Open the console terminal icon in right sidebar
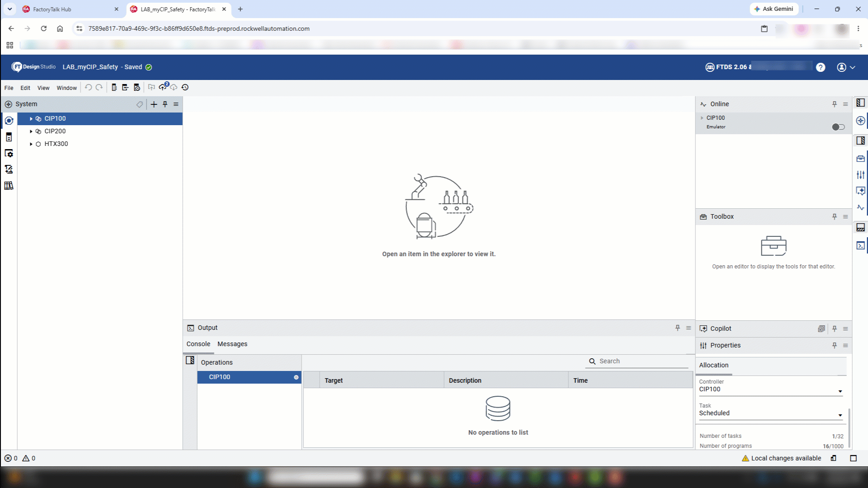 pos(861,246)
